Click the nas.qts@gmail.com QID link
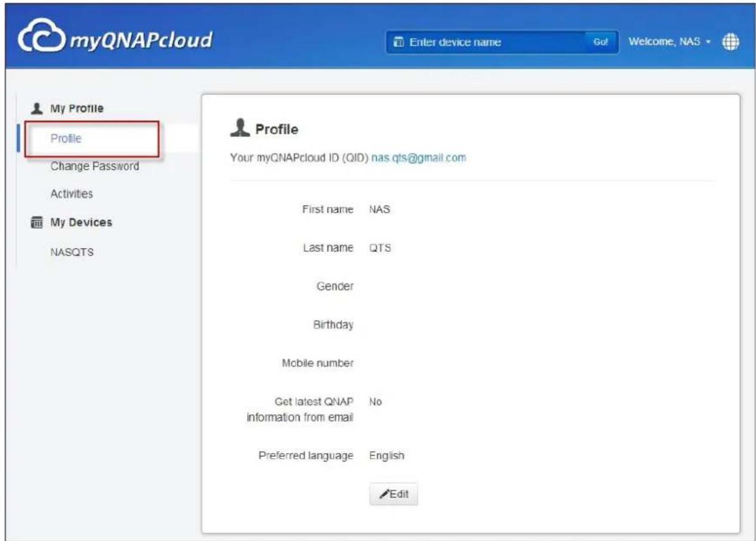The height and width of the screenshot is (541, 756). click(x=419, y=157)
